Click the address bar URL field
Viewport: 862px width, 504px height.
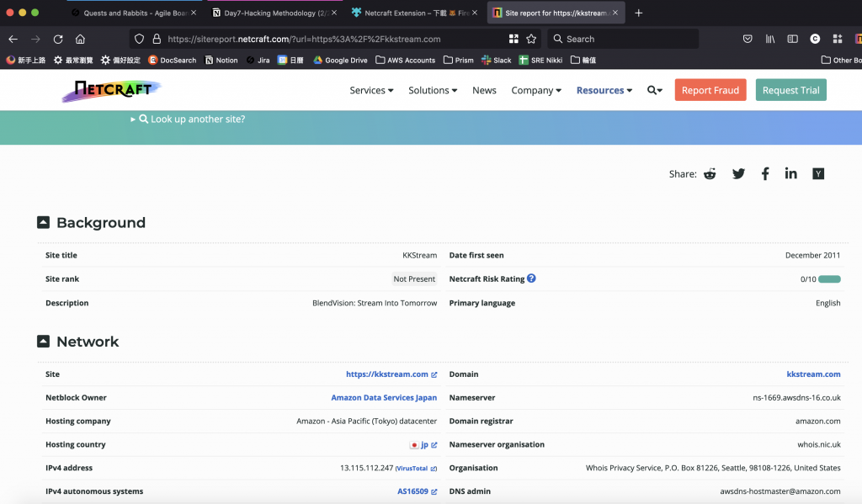[x=335, y=39]
